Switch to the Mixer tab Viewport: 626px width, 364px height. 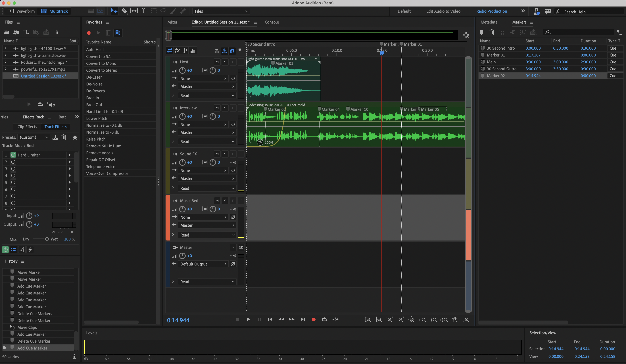[x=172, y=22]
